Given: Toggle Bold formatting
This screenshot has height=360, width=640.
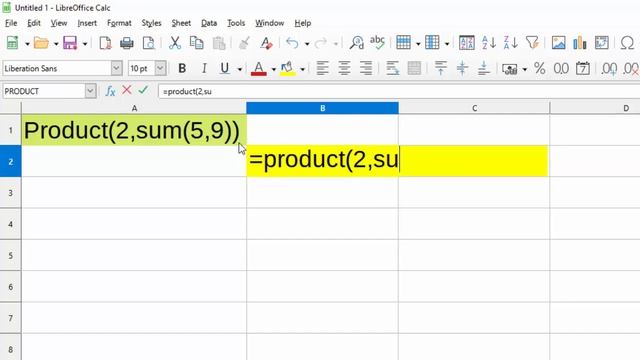Looking at the screenshot, I should pos(182,69).
